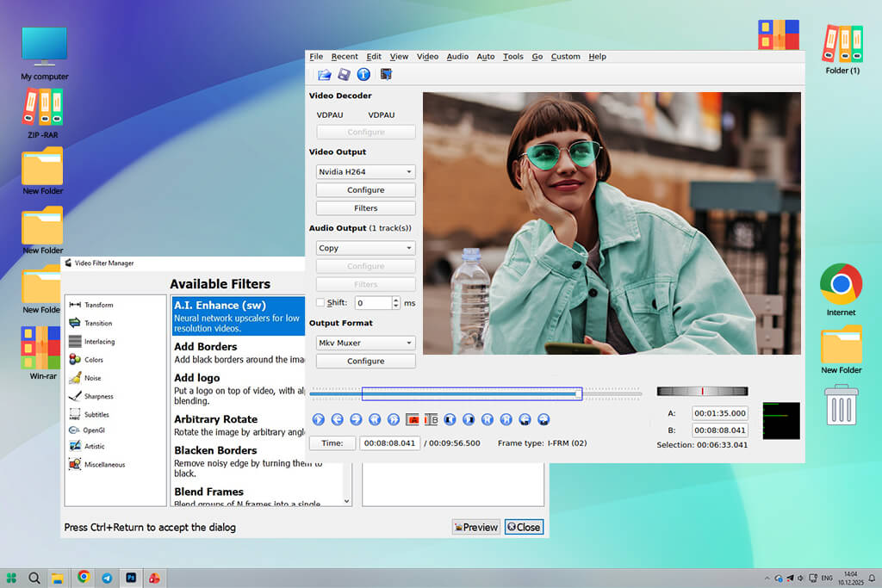Click the current time input field
Image resolution: width=882 pixels, height=588 pixels.
[389, 443]
